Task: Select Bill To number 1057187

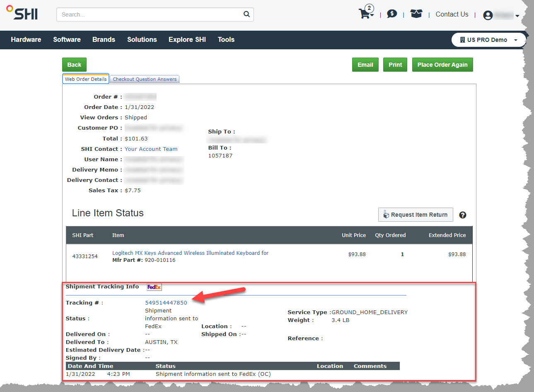Action: point(220,156)
